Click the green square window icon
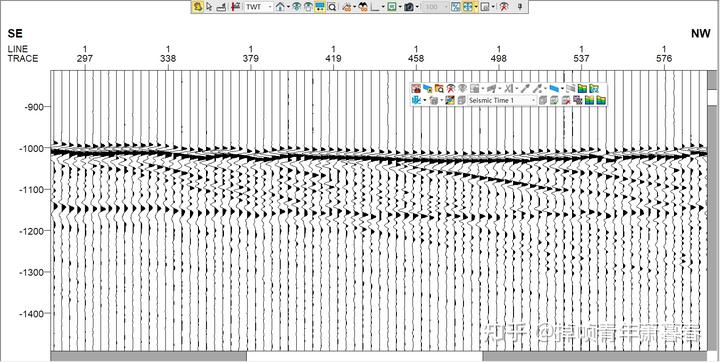 (392, 7)
